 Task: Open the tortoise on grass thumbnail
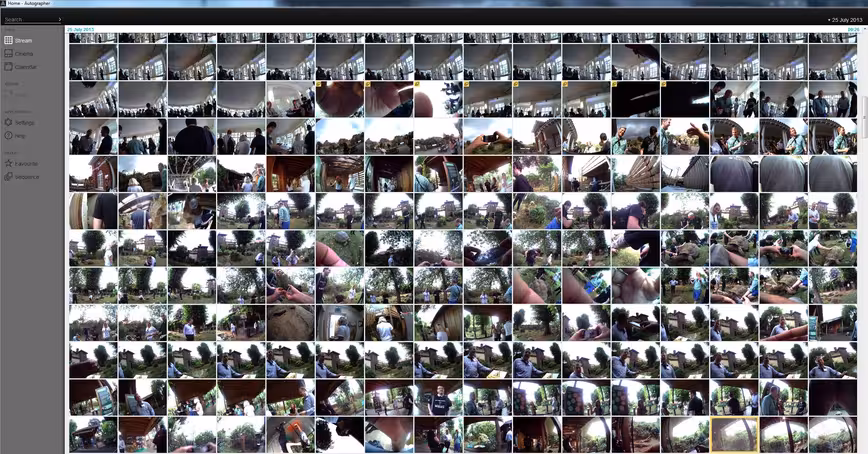point(339,249)
